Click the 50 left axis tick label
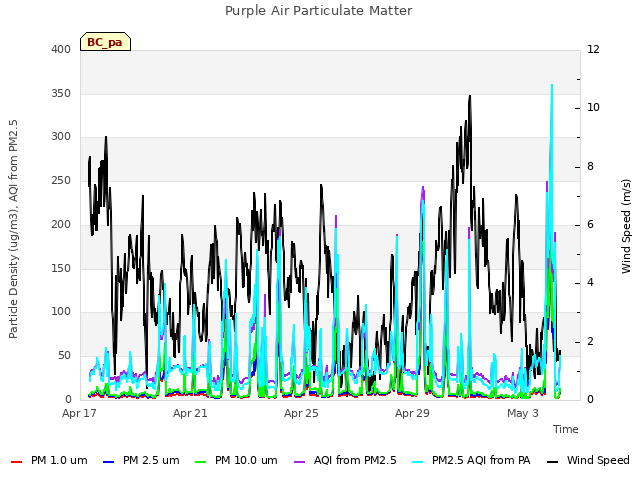This screenshot has height=480, width=640. click(64, 356)
